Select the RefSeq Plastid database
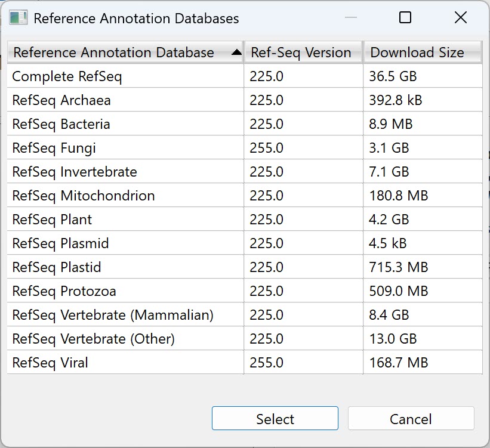The height and width of the screenshot is (448, 490). pyautogui.click(x=245, y=267)
